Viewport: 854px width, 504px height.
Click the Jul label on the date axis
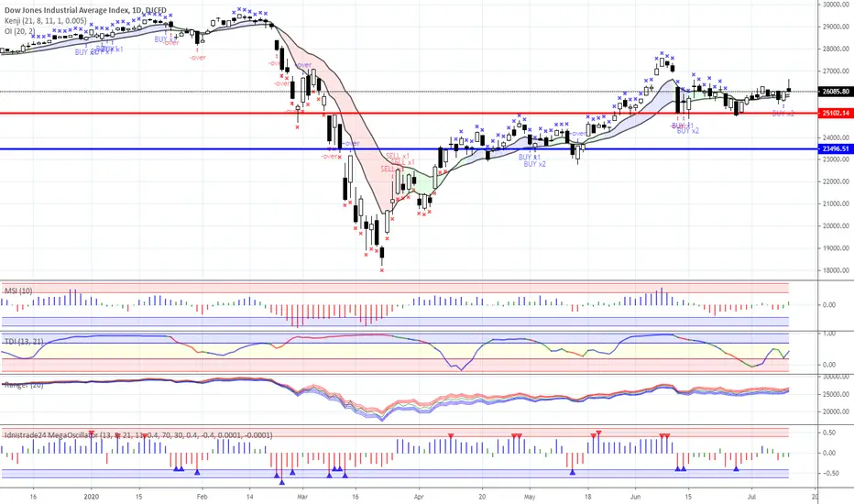[x=751, y=497]
